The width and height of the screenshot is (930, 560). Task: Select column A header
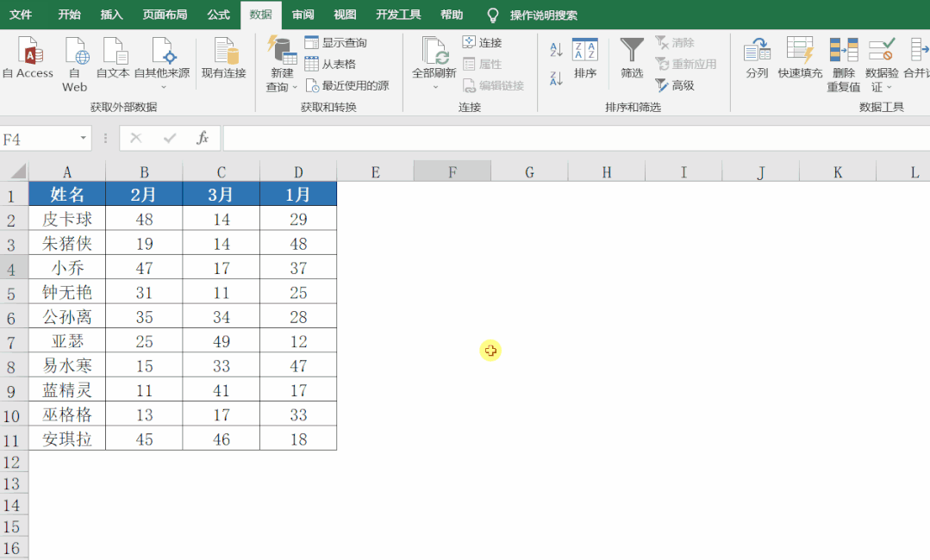(67, 171)
